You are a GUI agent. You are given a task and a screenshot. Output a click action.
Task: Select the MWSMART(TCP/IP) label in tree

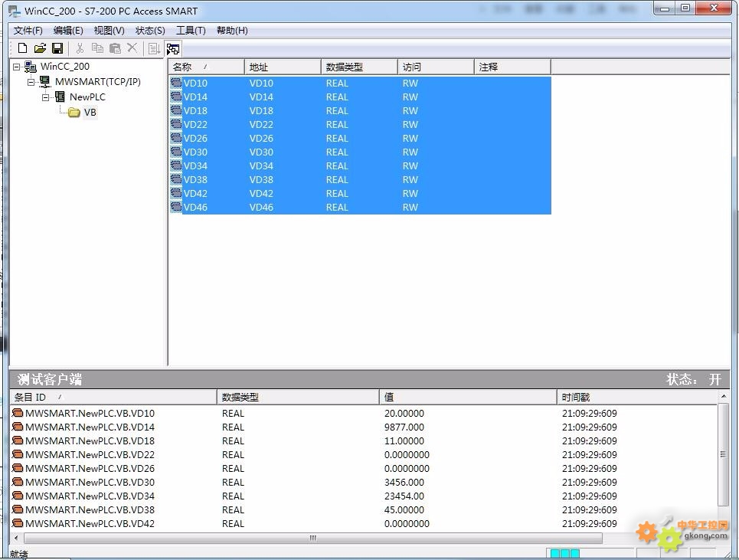(97, 81)
